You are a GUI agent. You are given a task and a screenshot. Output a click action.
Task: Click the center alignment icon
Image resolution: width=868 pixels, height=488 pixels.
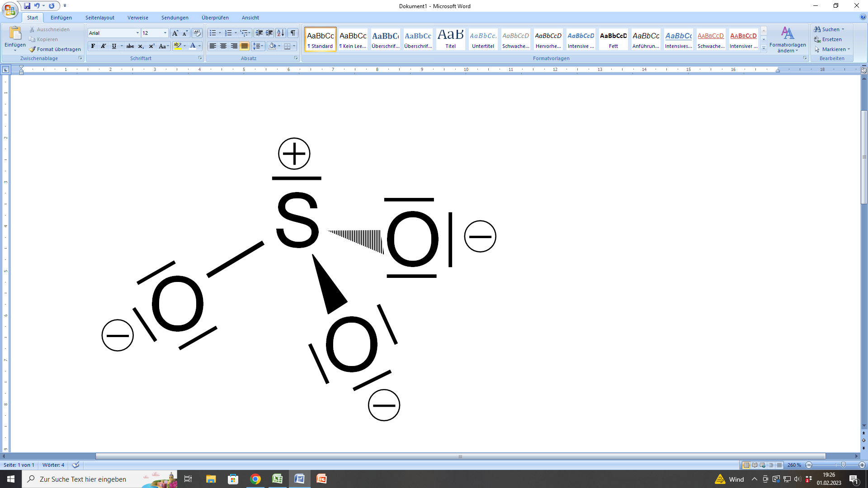[223, 46]
